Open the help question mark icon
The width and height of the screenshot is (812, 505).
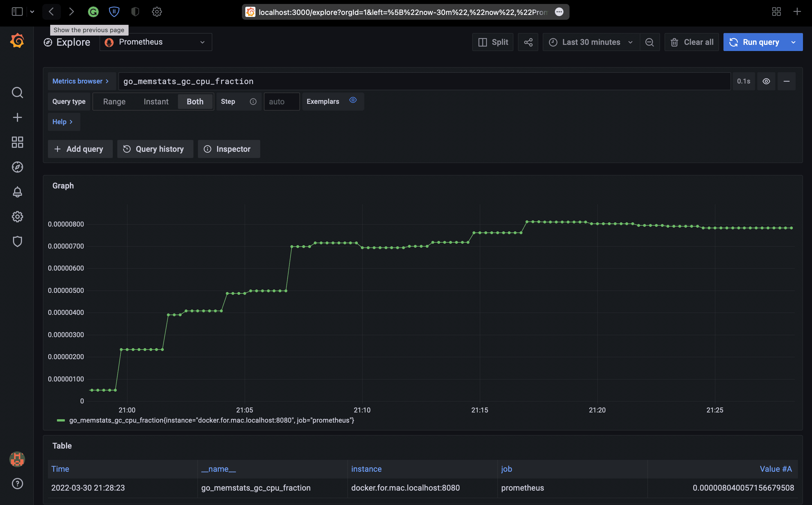[x=17, y=483]
